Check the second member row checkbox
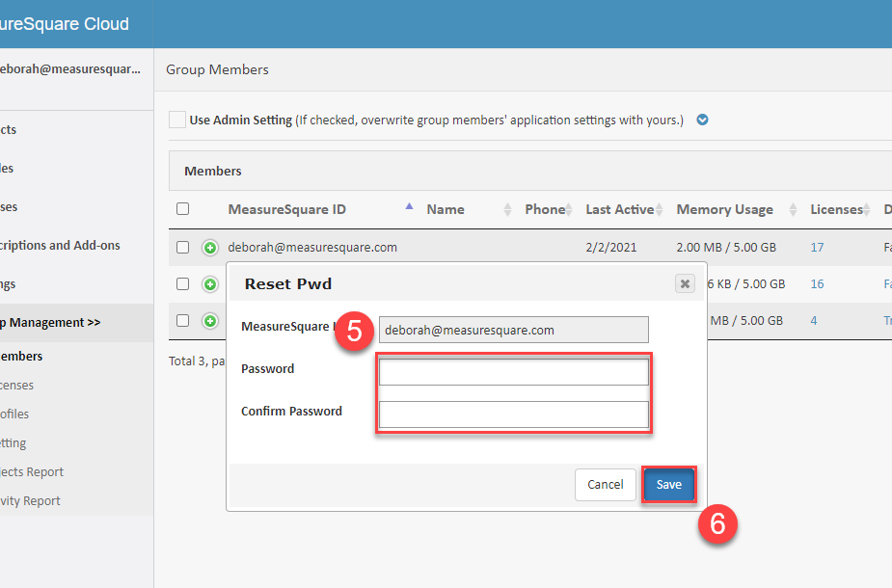The image size is (892, 588). point(182,283)
